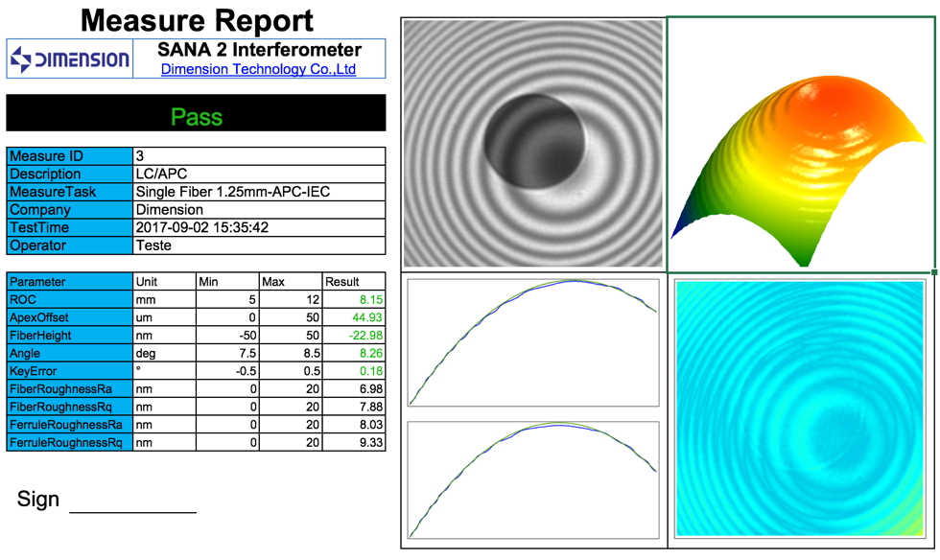Click the upper profile curve chart
The width and height of the screenshot is (940, 560).
533,342
